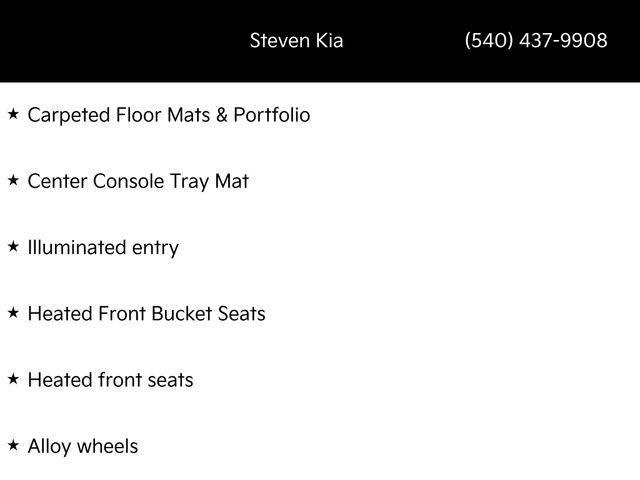The height and width of the screenshot is (480, 640).
Task: Click the black header banner
Action: point(320,41)
